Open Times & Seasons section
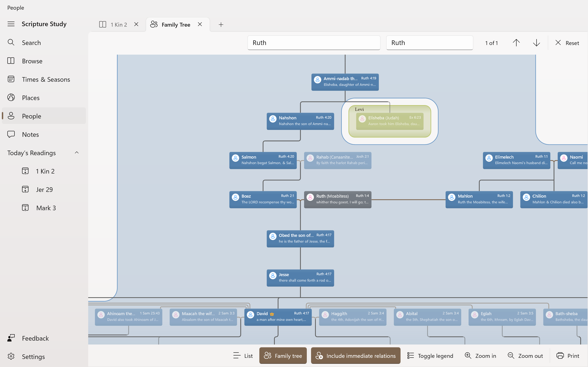Image resolution: width=588 pixels, height=367 pixels. tap(44, 79)
